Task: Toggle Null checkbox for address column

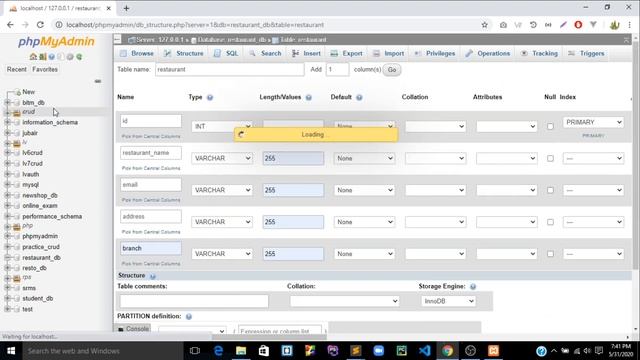Action: (x=550, y=222)
